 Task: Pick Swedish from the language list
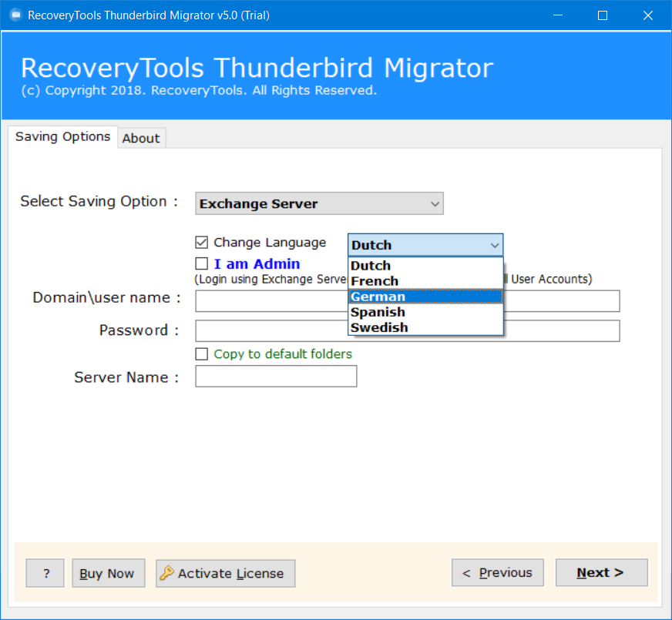[x=425, y=327]
